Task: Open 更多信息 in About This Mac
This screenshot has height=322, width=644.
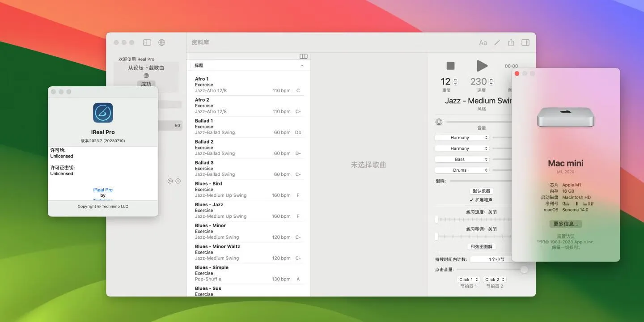Action: click(566, 224)
